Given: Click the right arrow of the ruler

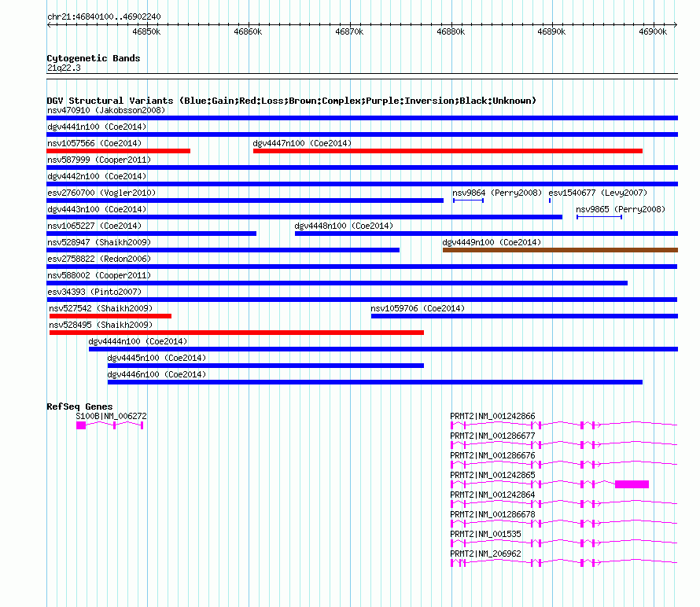Looking at the screenshot, I should pyautogui.click(x=676, y=24).
